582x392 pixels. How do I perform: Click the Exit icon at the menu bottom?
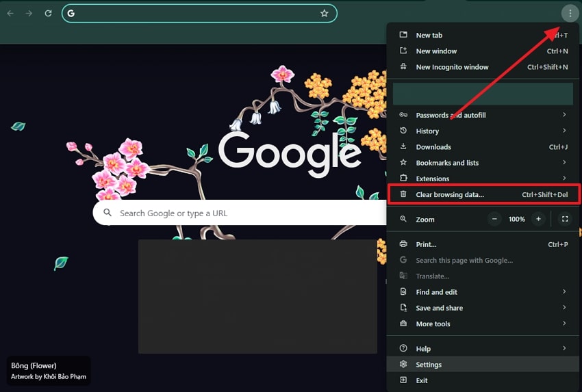tap(403, 380)
